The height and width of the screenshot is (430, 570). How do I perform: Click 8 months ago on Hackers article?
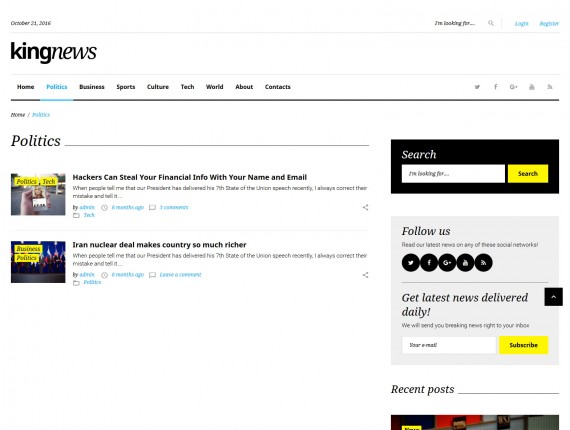point(128,207)
